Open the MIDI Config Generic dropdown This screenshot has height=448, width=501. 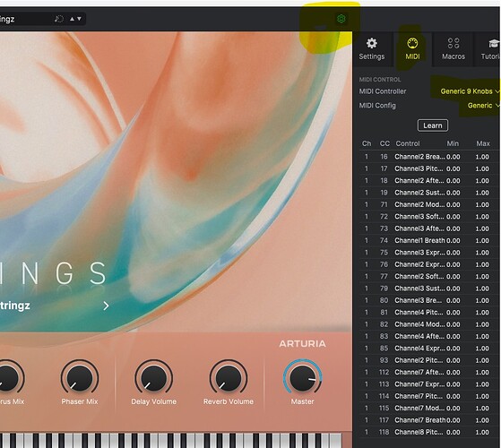(x=483, y=106)
